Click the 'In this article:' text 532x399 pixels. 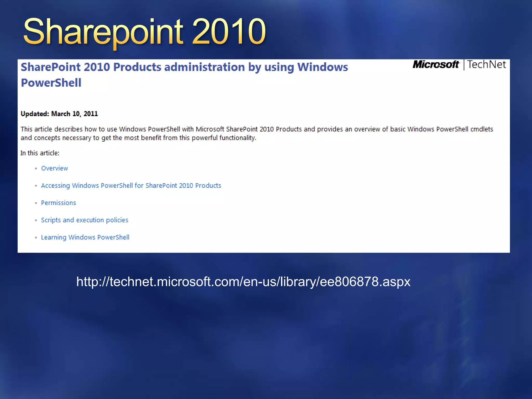pyautogui.click(x=40, y=153)
